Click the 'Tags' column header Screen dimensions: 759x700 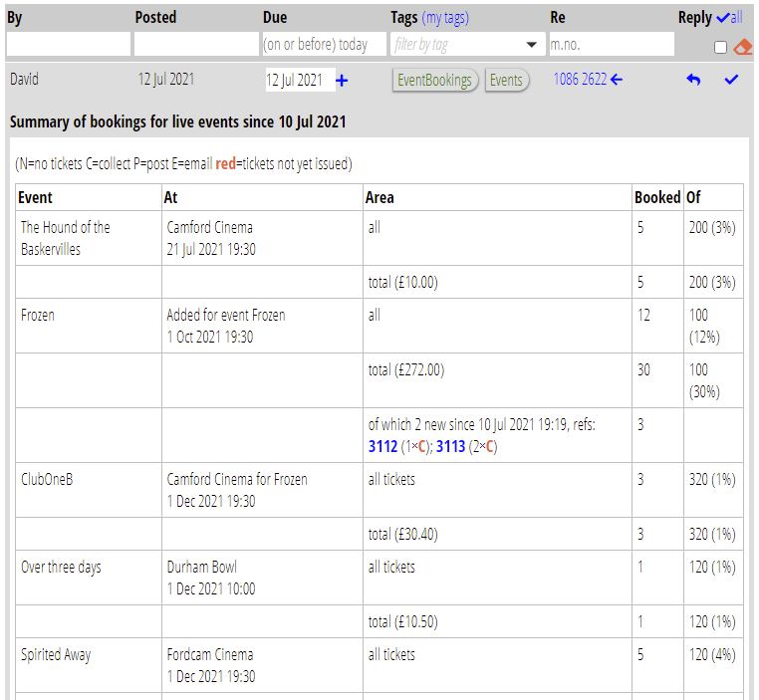404,17
